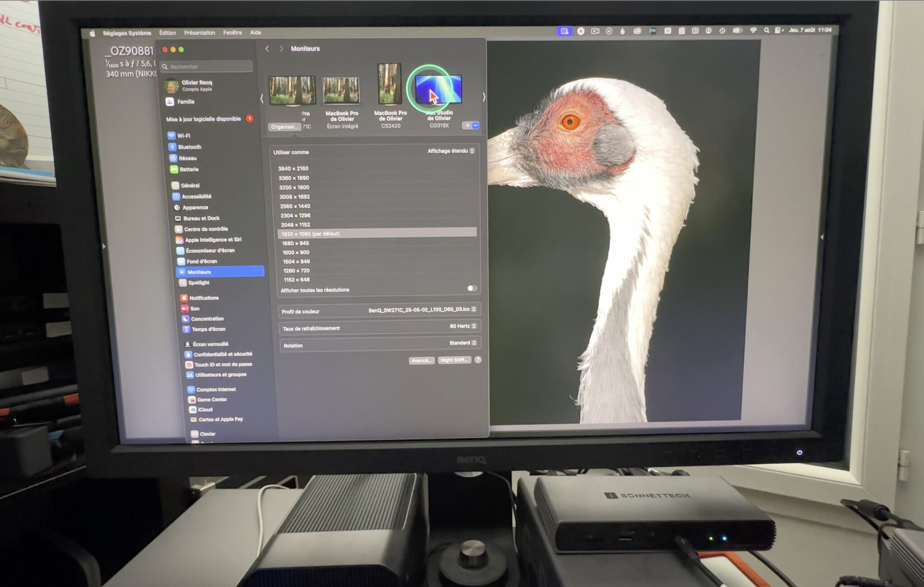Open help with the question mark button
This screenshot has height=587, width=924.
[x=478, y=360]
